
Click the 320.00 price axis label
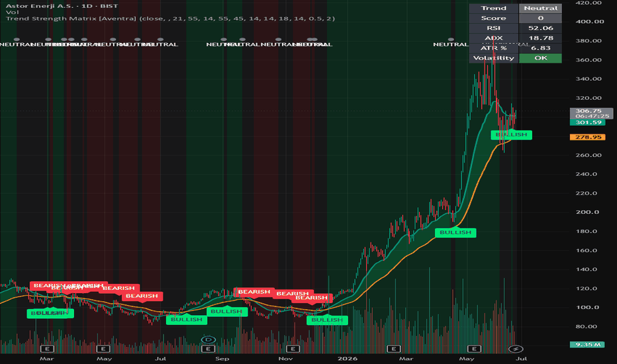pyautogui.click(x=588, y=98)
